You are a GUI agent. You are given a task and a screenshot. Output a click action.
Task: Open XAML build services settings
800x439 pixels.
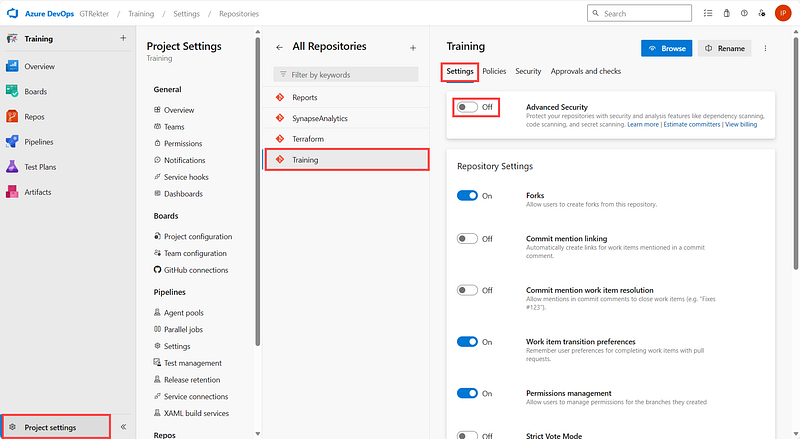191,413
